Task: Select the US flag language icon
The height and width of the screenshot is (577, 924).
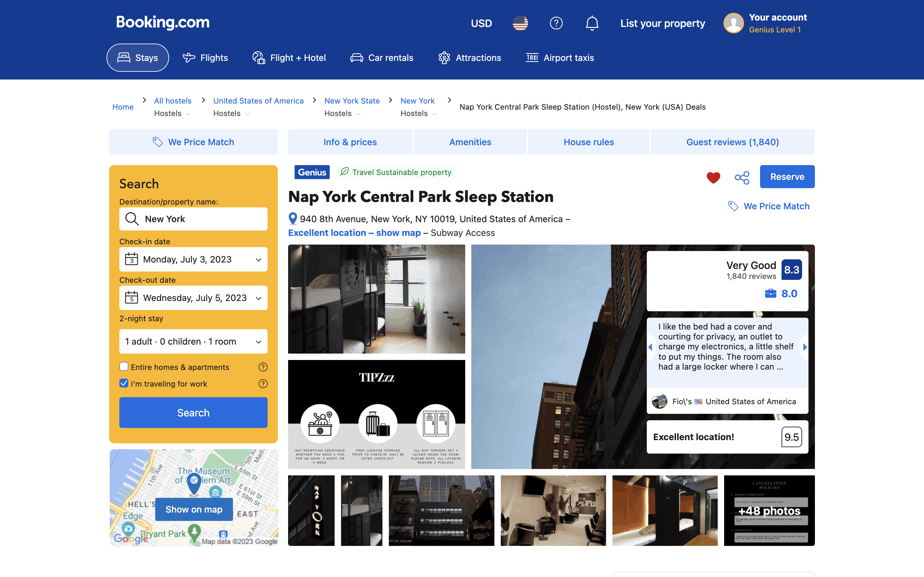Action: tap(520, 23)
